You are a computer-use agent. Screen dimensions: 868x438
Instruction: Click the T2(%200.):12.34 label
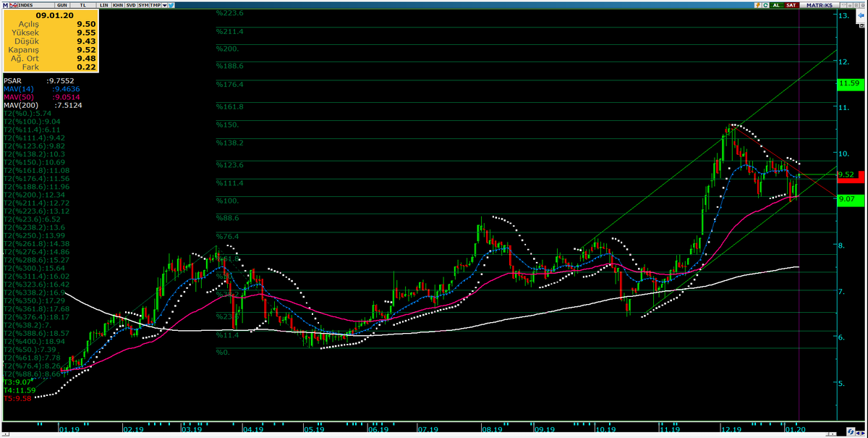(33, 195)
